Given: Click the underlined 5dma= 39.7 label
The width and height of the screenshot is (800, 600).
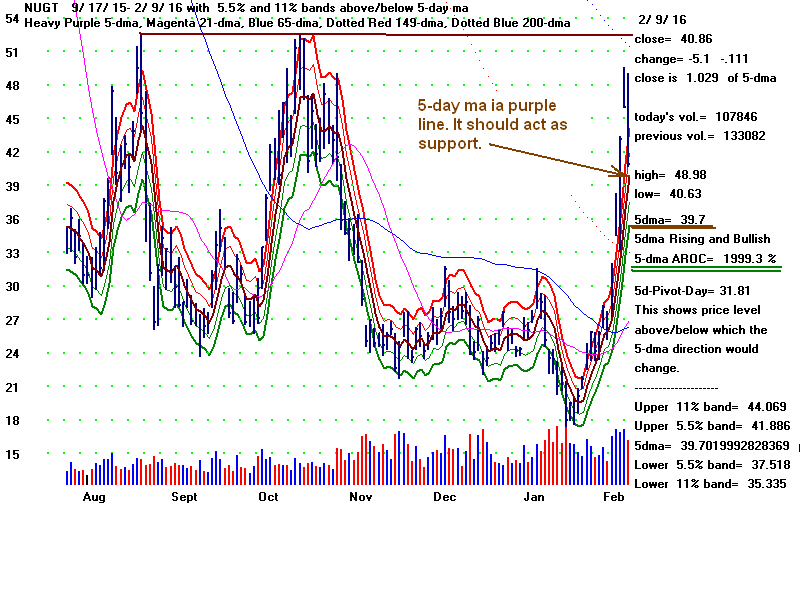Looking at the screenshot, I should 671,219.
